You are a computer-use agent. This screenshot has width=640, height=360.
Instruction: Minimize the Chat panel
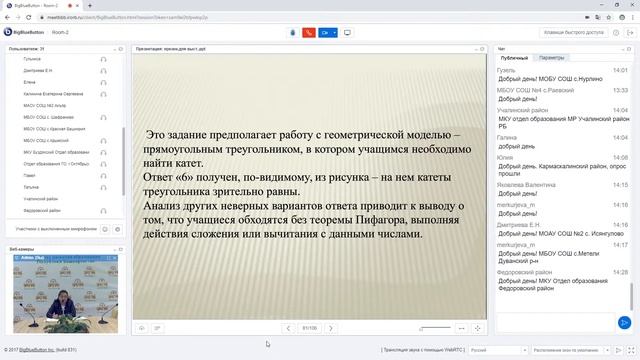coord(623,49)
